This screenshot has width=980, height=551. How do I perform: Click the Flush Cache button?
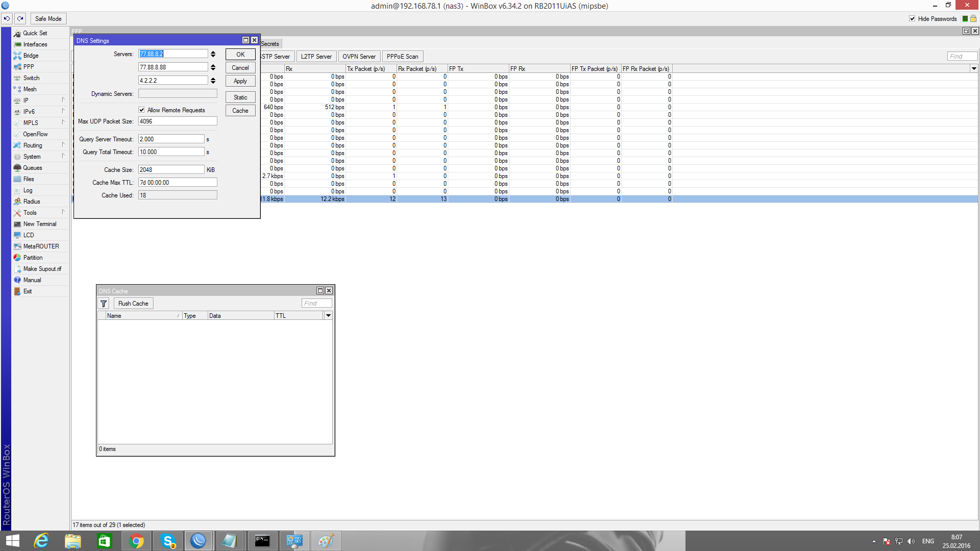133,304
